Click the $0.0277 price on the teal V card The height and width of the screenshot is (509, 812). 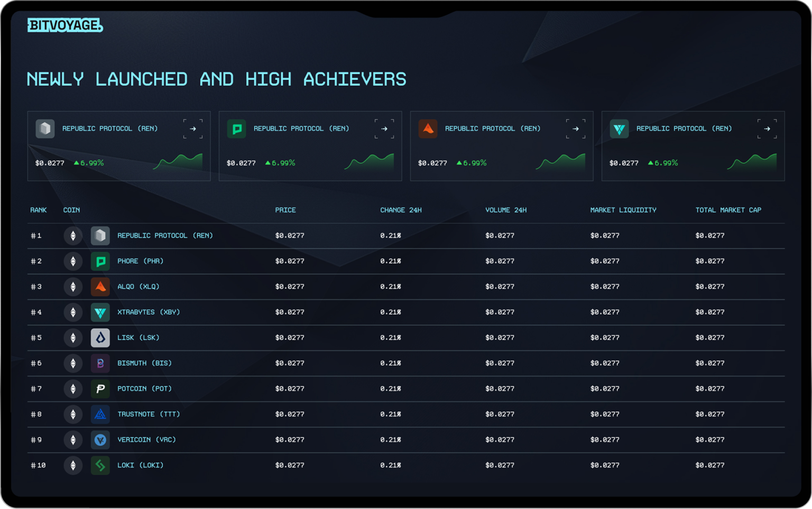(624, 163)
